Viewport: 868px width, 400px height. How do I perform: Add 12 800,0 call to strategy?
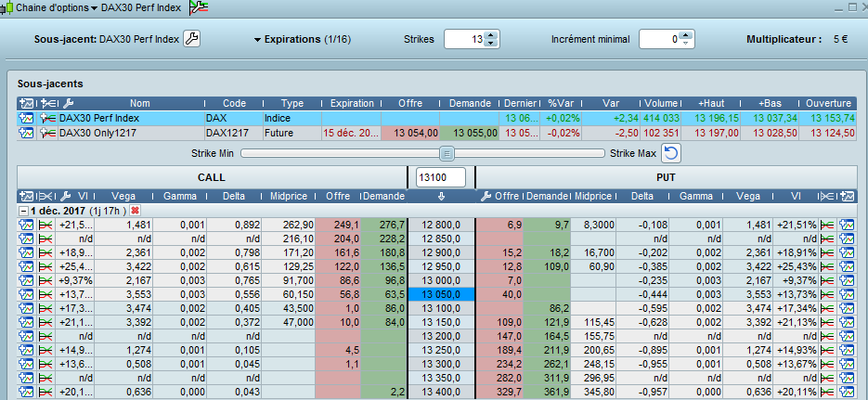click(45, 225)
